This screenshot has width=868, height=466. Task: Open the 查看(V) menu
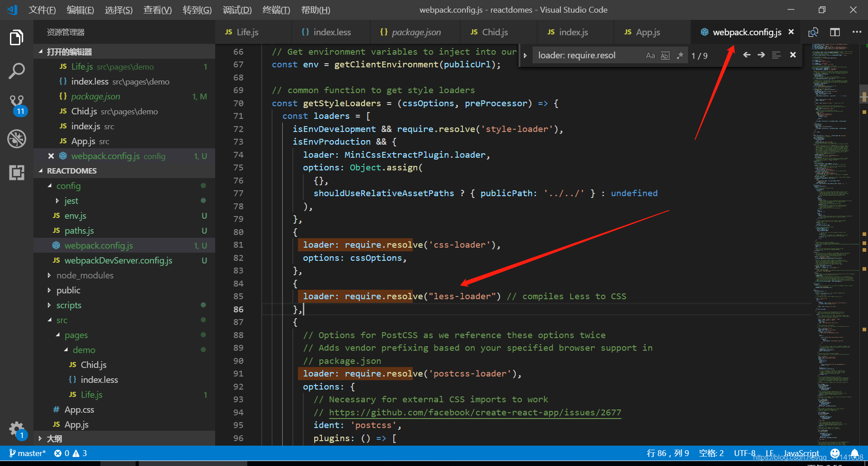[x=157, y=10]
